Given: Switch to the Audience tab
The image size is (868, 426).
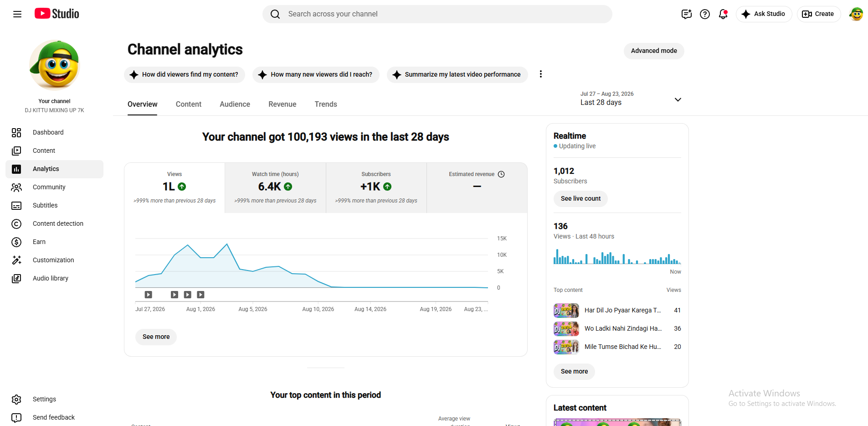Looking at the screenshot, I should [x=235, y=104].
